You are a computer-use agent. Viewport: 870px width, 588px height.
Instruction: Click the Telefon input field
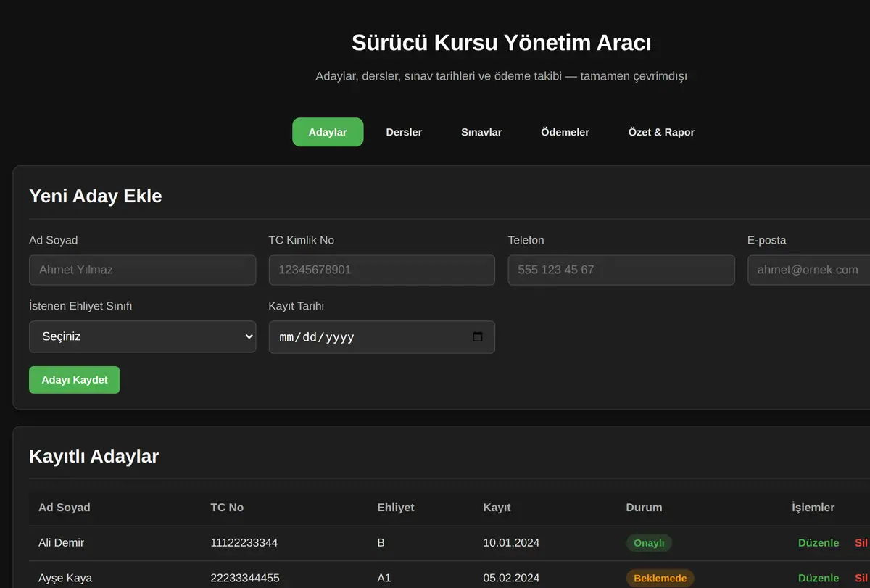[x=621, y=270]
